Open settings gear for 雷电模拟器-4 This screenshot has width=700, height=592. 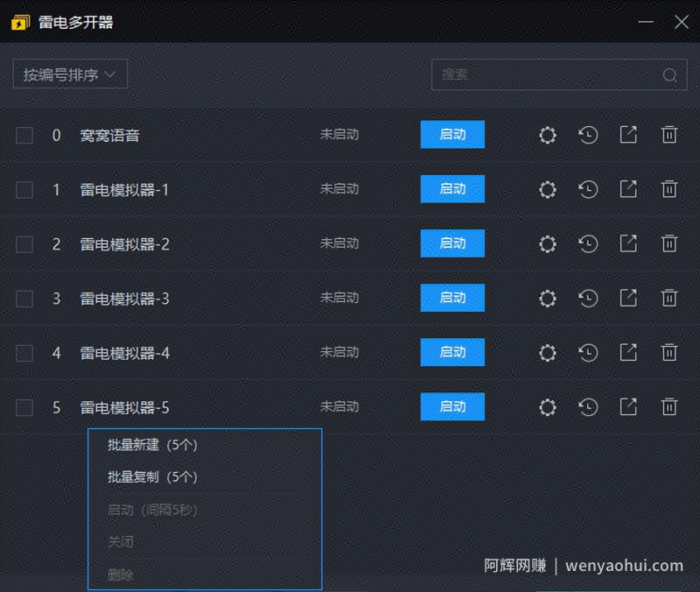[548, 353]
